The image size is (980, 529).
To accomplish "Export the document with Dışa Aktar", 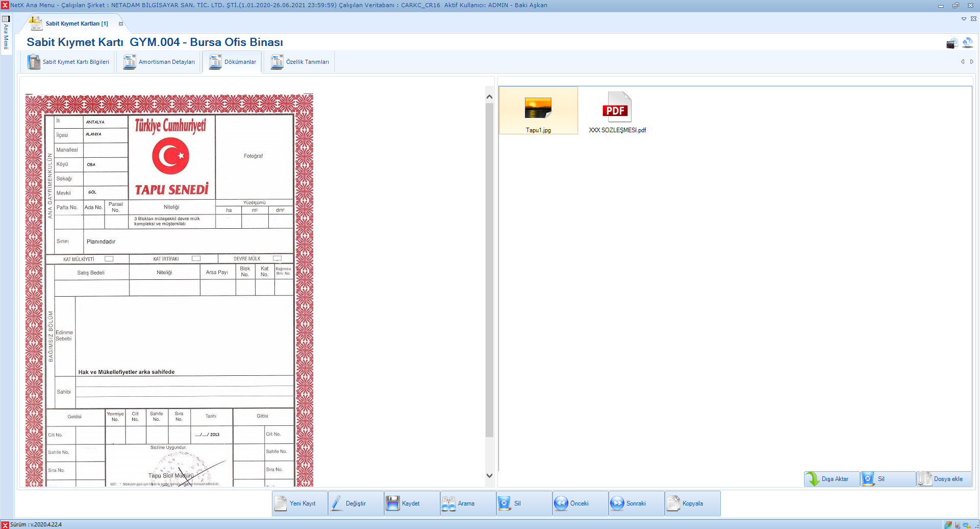I will coord(832,479).
